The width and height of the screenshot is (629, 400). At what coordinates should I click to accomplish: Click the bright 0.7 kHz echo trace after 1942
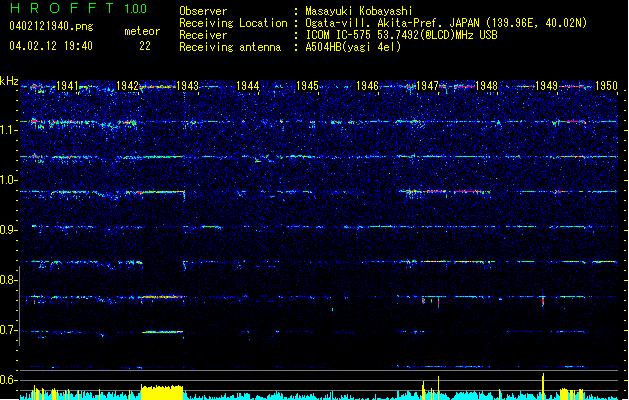coord(162,332)
